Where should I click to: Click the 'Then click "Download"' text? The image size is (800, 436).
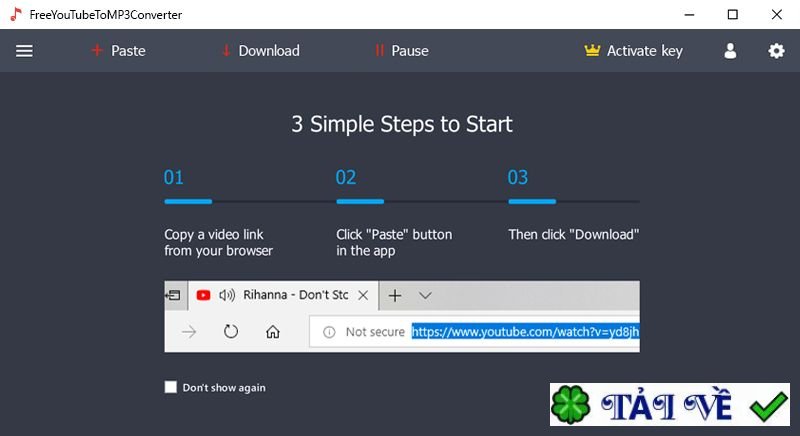click(x=573, y=235)
